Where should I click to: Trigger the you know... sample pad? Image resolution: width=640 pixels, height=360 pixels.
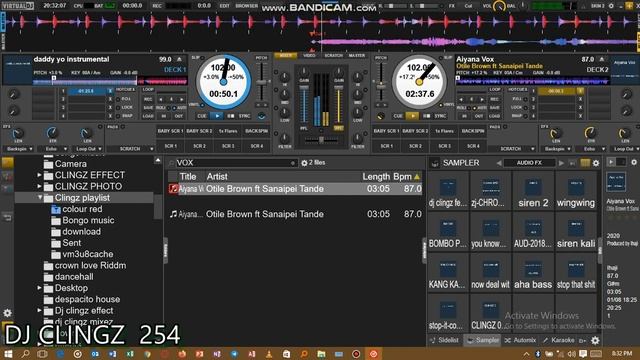[x=490, y=232]
